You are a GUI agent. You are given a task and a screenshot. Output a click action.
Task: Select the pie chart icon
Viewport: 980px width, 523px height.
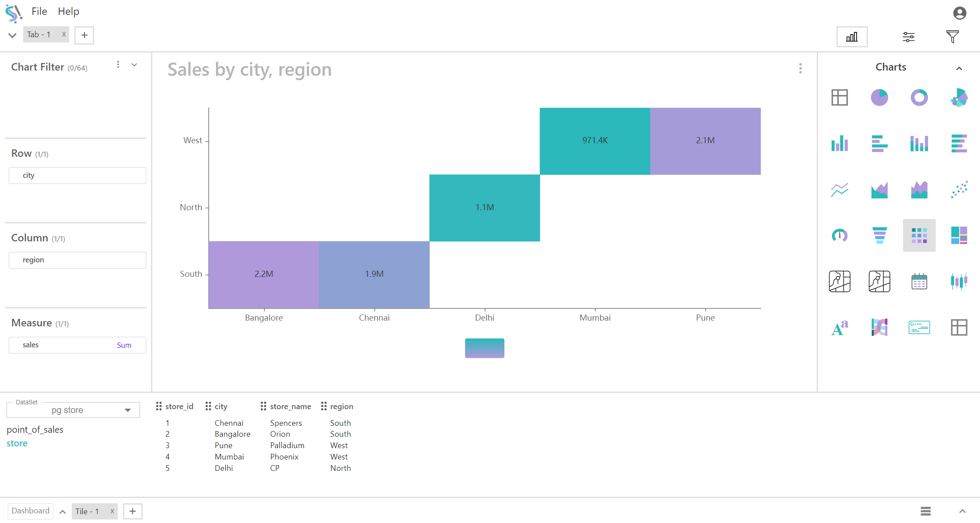tap(879, 97)
